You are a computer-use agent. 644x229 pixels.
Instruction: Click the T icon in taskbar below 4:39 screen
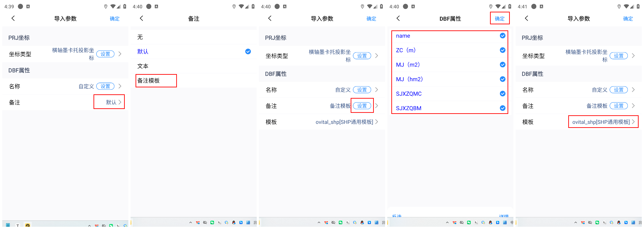18,225
